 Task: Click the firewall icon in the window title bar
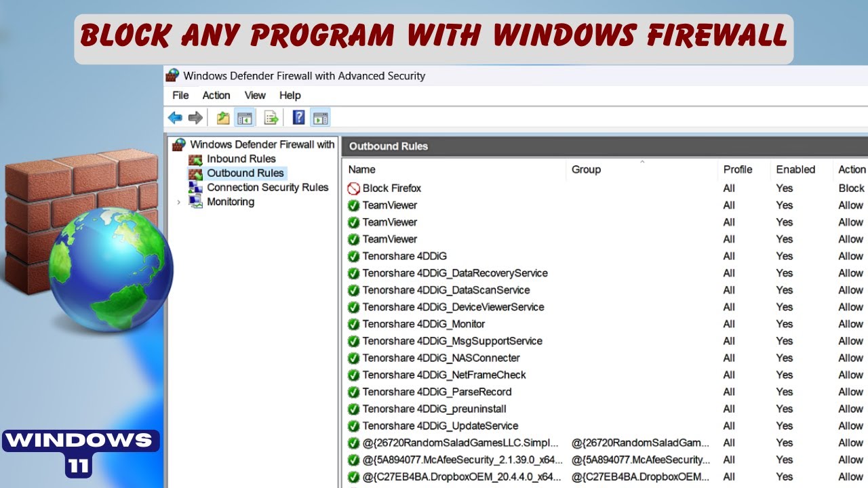click(173, 76)
